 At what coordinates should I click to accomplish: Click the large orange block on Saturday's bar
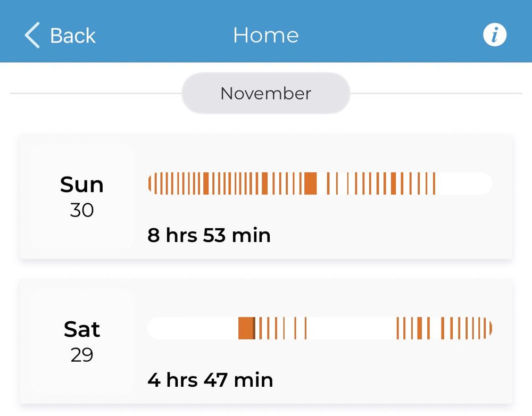pyautogui.click(x=247, y=328)
